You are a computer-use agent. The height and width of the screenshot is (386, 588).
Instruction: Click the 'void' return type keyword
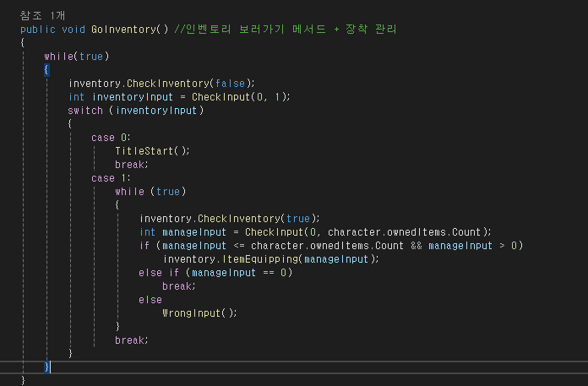pyautogui.click(x=73, y=30)
